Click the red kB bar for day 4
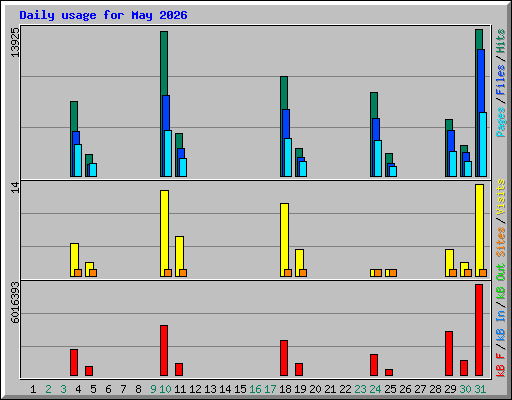This screenshot has height=400, width=512. tap(74, 362)
